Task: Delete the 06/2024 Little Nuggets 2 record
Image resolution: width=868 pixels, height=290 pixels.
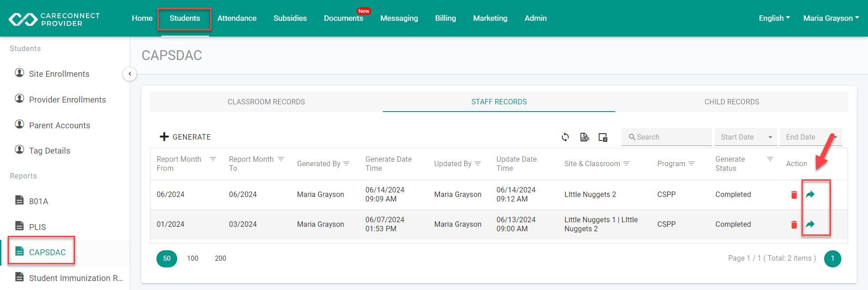Action: click(794, 195)
